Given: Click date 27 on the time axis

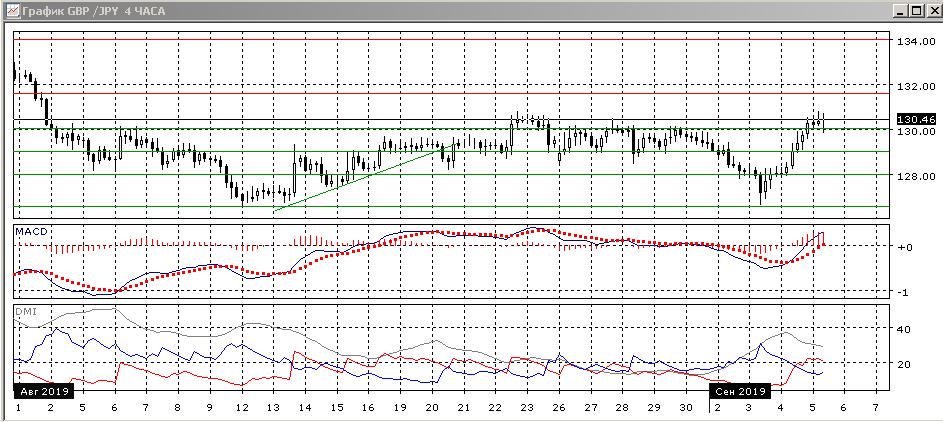Looking at the screenshot, I should [591, 408].
